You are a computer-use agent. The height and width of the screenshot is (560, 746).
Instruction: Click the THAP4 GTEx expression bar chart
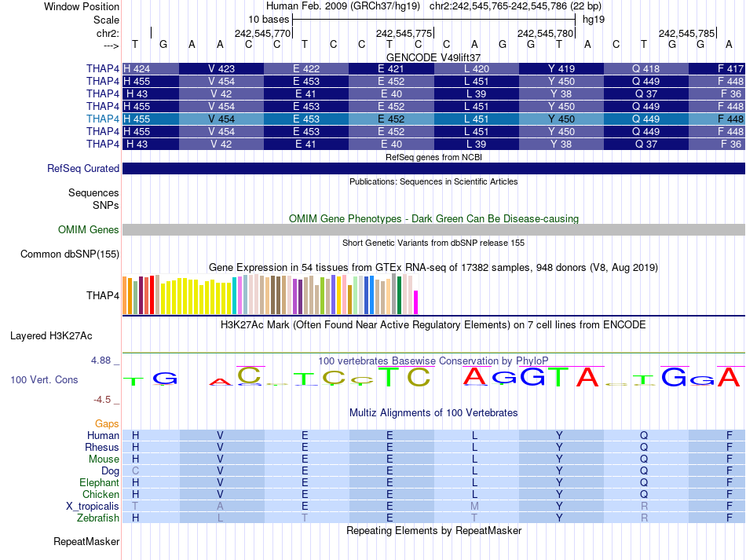click(270, 294)
